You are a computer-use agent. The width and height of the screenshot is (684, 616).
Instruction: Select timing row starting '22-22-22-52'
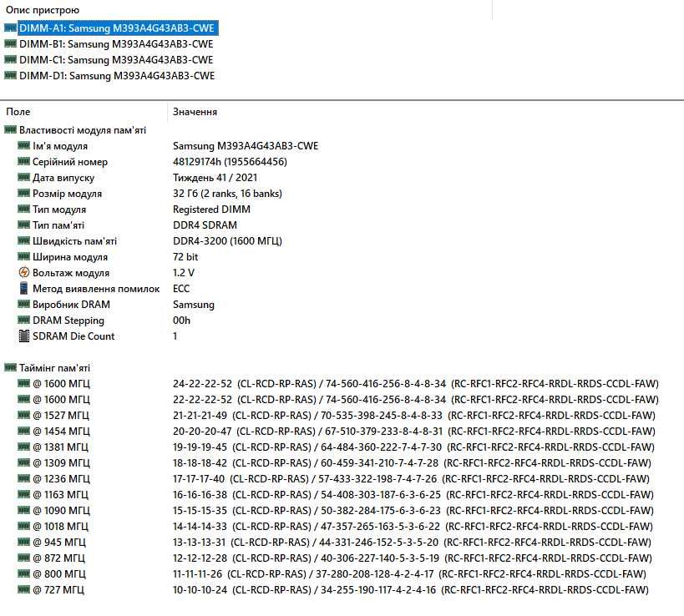click(416, 400)
